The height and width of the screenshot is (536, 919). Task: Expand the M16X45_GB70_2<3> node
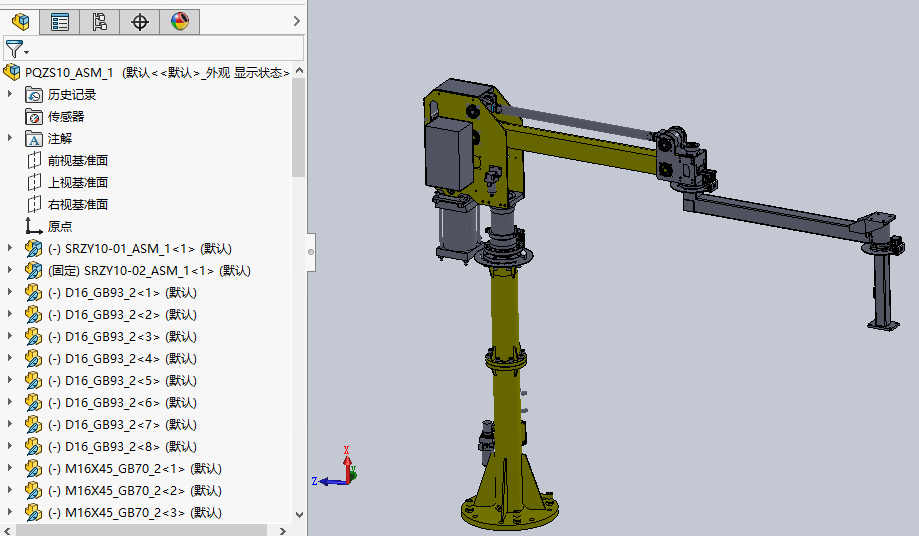(9, 511)
